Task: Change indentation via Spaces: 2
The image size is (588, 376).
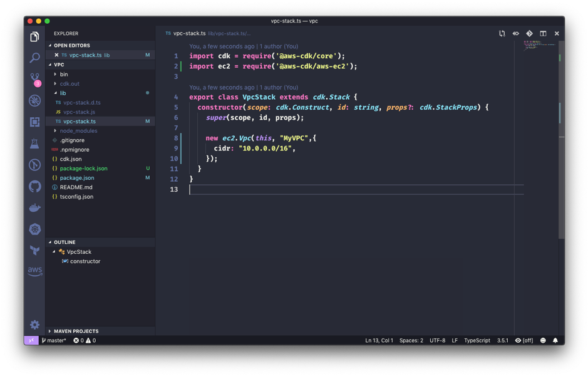Action: click(x=411, y=340)
